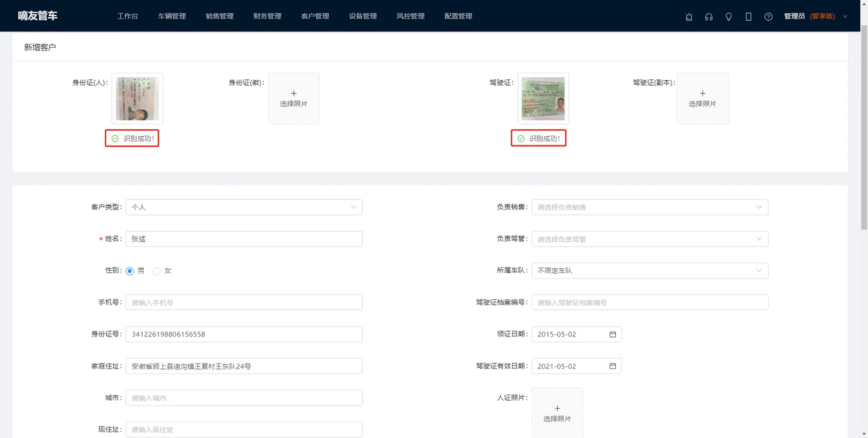Click the 驾驶证档案编号 input field
This screenshot has width=868, height=438.
[650, 302]
